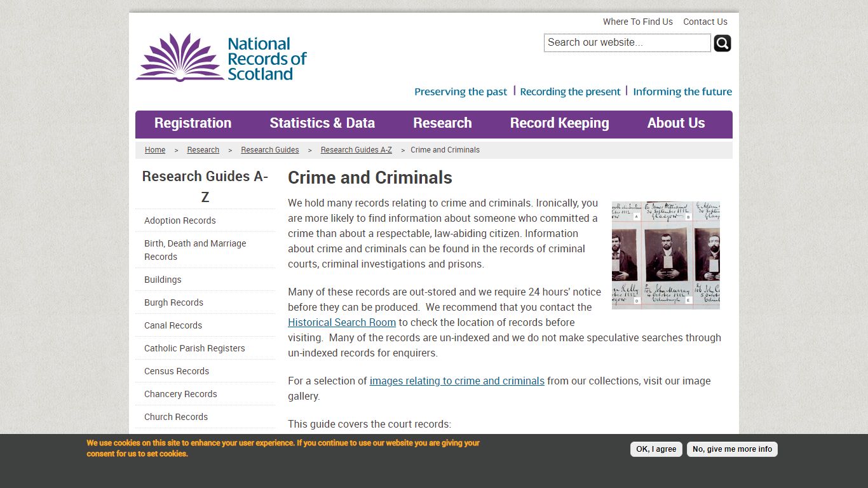The width and height of the screenshot is (868, 488).
Task: Open the Buildings guide
Action: click(205, 280)
